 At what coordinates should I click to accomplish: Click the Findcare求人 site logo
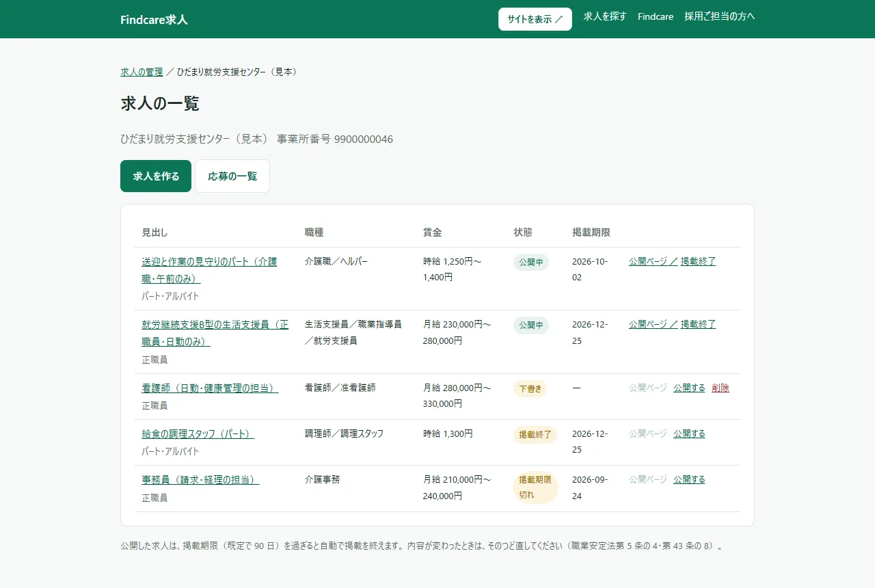pyautogui.click(x=154, y=19)
